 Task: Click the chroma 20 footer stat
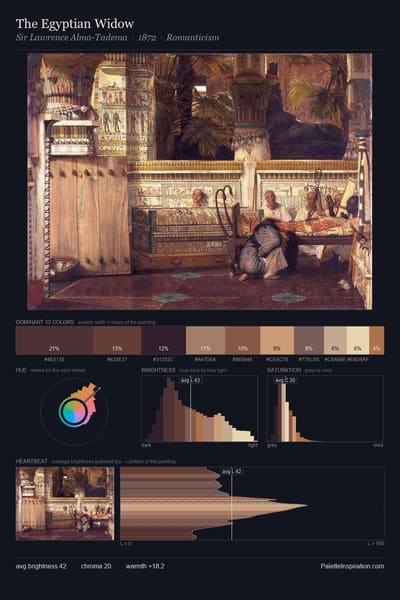96,566
